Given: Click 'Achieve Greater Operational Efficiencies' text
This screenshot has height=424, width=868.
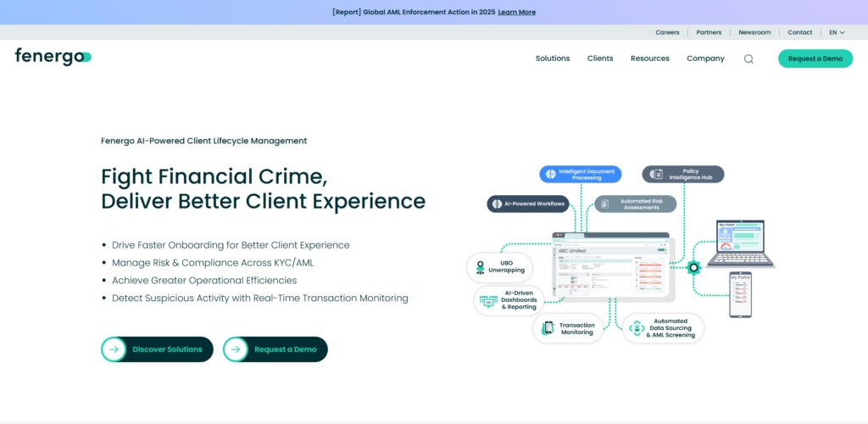Looking at the screenshot, I should pos(204,281).
